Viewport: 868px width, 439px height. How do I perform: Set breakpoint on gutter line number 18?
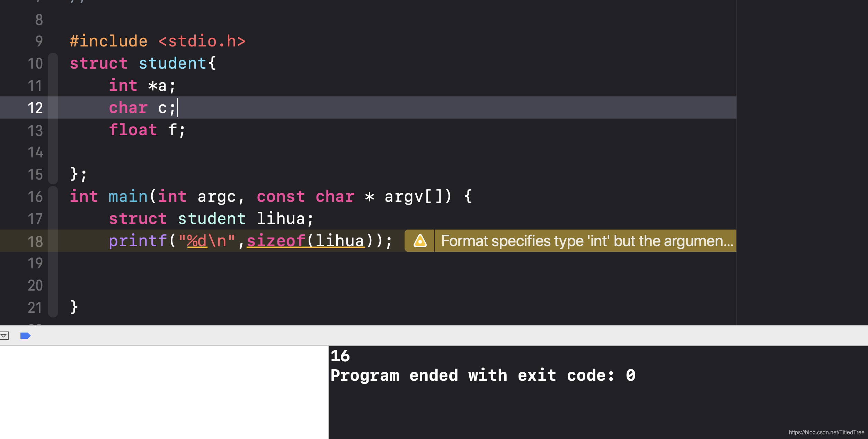tap(35, 241)
